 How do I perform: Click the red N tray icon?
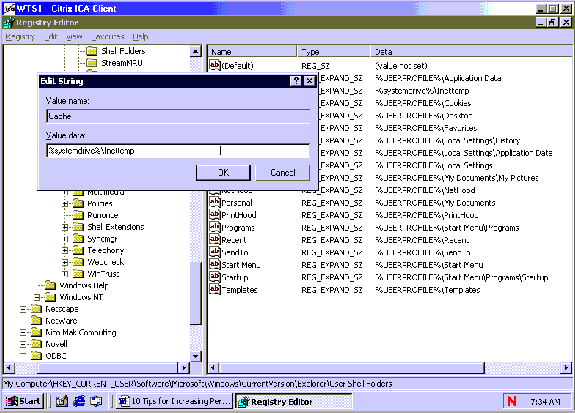(512, 401)
